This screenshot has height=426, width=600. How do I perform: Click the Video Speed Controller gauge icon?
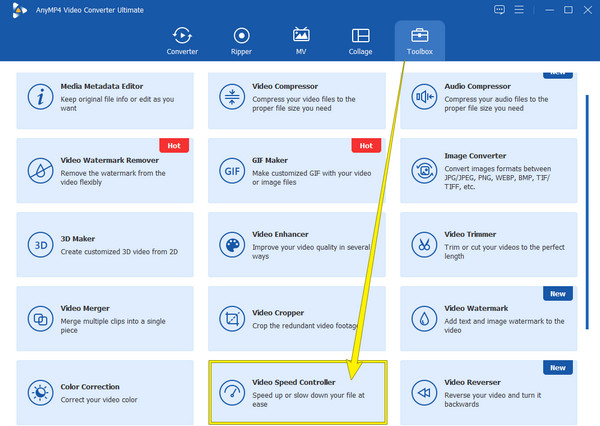(x=232, y=393)
